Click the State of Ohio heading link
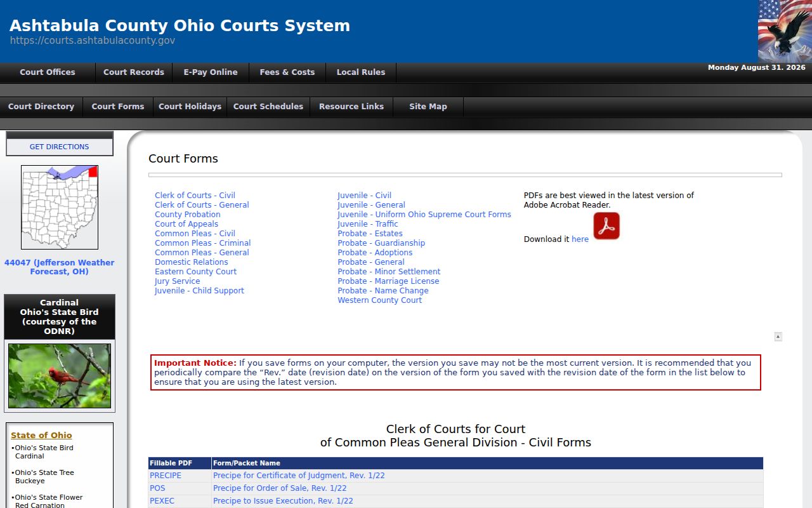 pos(41,436)
